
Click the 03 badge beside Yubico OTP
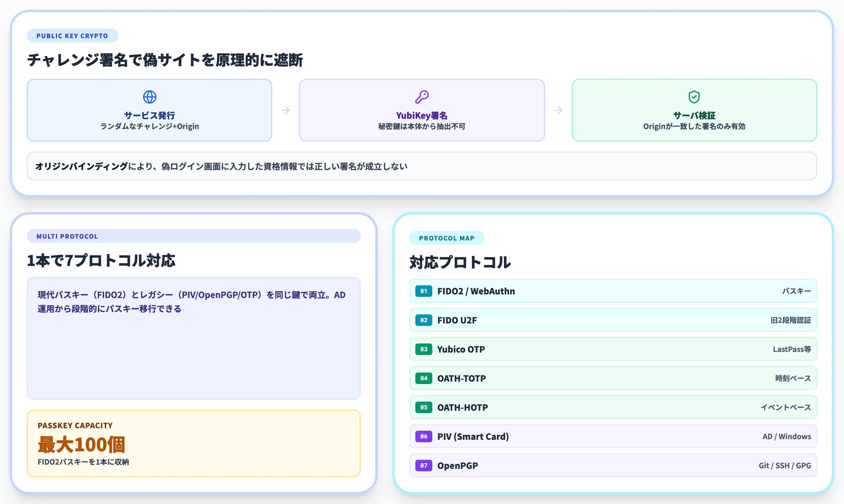point(424,349)
